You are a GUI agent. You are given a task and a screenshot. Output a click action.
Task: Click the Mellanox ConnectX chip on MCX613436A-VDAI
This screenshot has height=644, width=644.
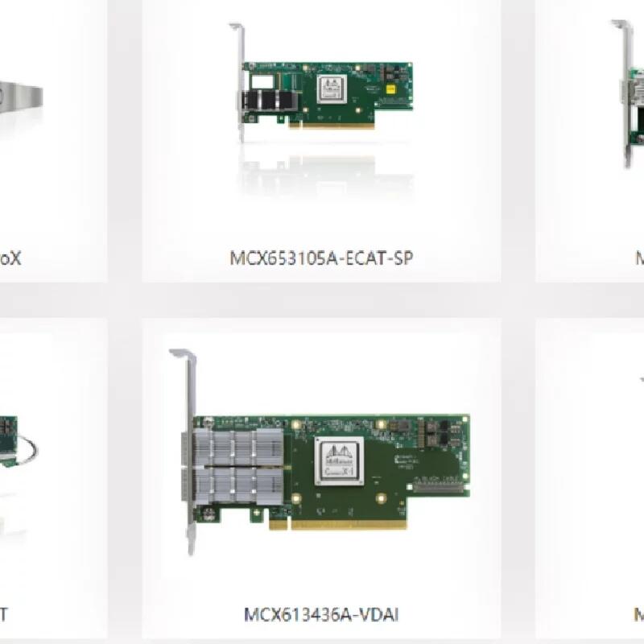coord(339,460)
